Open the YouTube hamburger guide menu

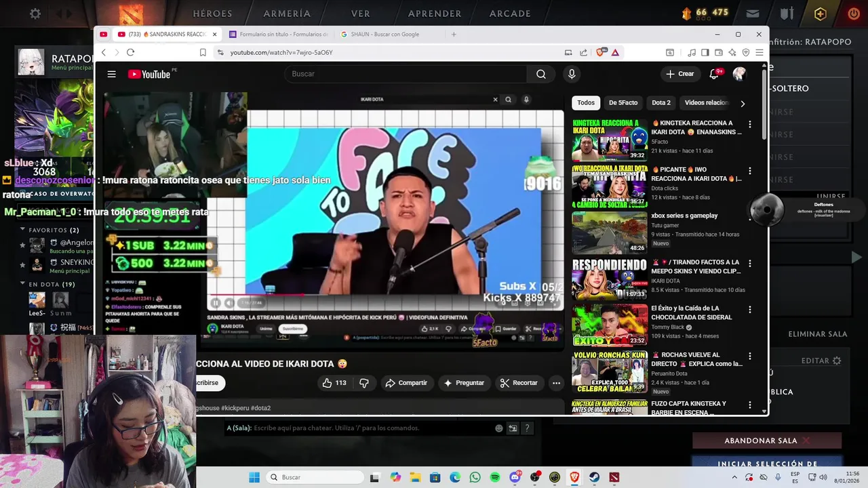[111, 75]
